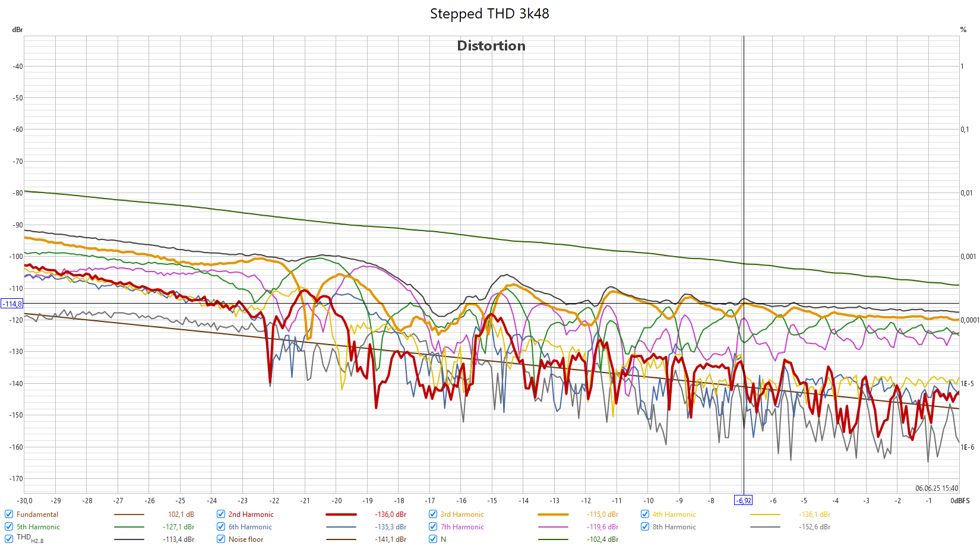This screenshot has width=980, height=546.
Task: Click the 3rd Harmonic value -115,0 dBr
Action: pyautogui.click(x=603, y=515)
